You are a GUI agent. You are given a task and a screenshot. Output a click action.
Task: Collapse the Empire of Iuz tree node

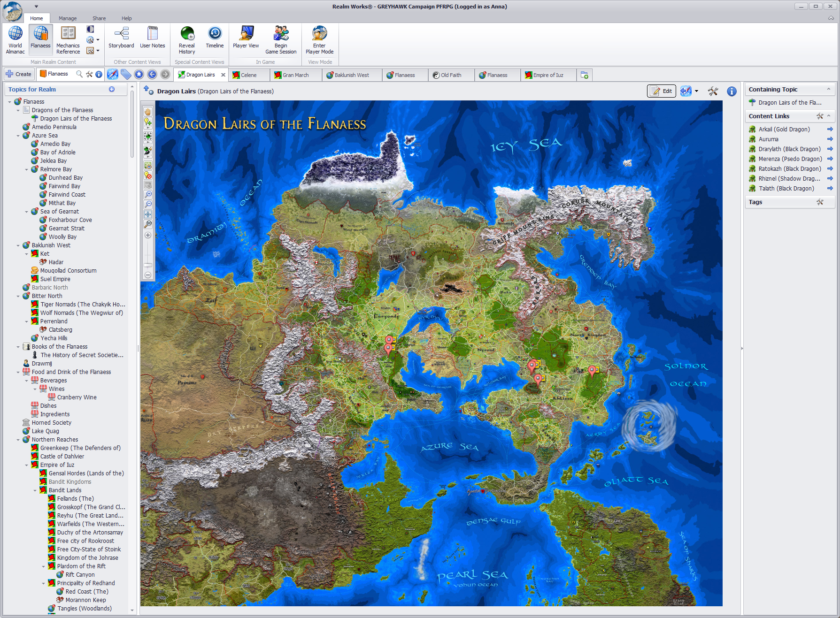point(27,465)
